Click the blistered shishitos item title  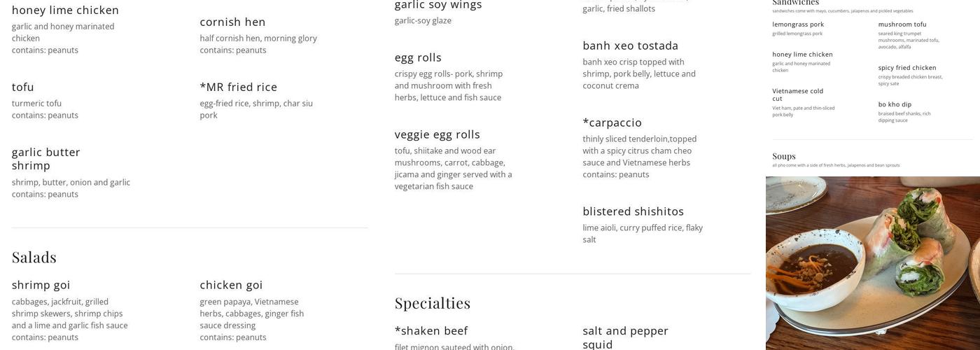point(633,211)
